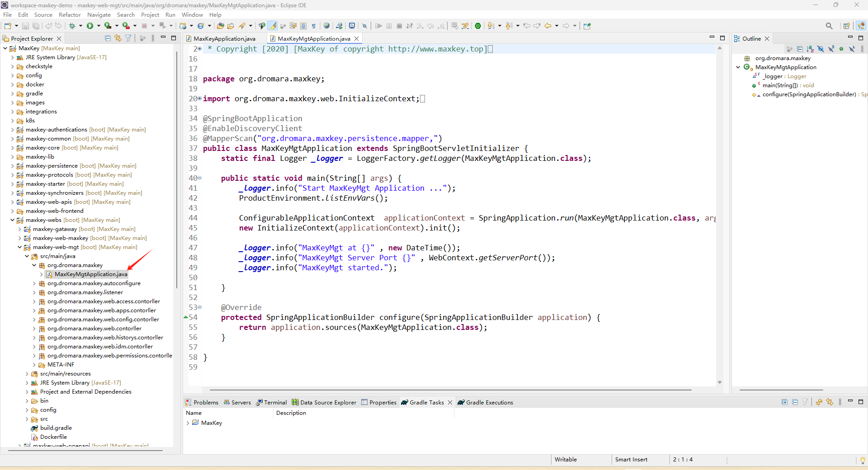The height and width of the screenshot is (470, 868).
Task: Toggle Mark Occurrences highlighter button
Action: [273, 26]
